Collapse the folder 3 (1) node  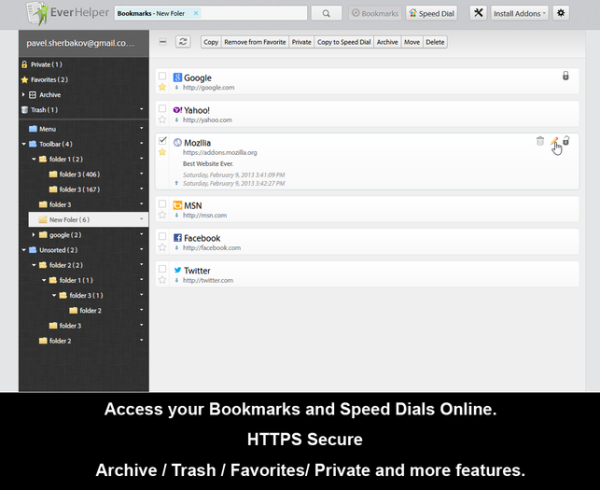click(54, 295)
